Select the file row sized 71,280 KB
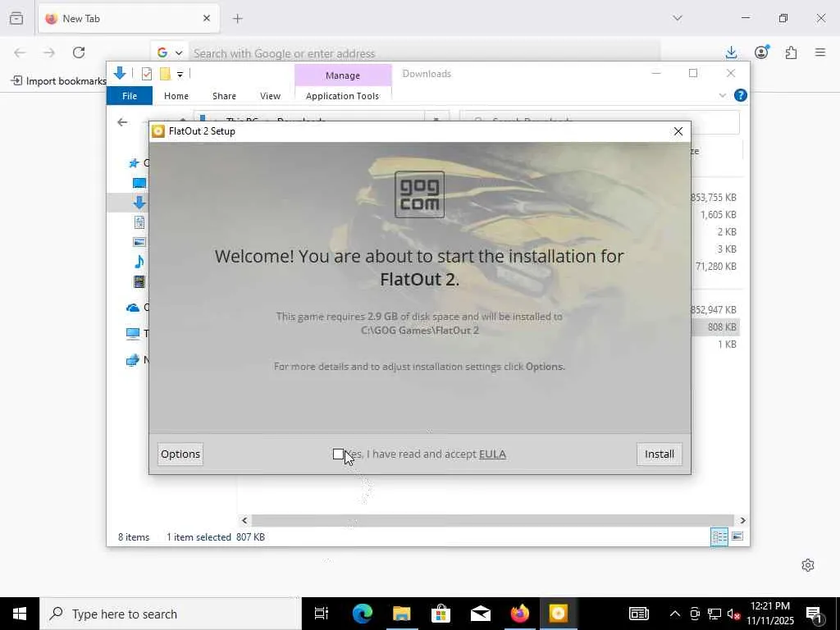Screen dimensions: 840x630 pyautogui.click(x=715, y=267)
